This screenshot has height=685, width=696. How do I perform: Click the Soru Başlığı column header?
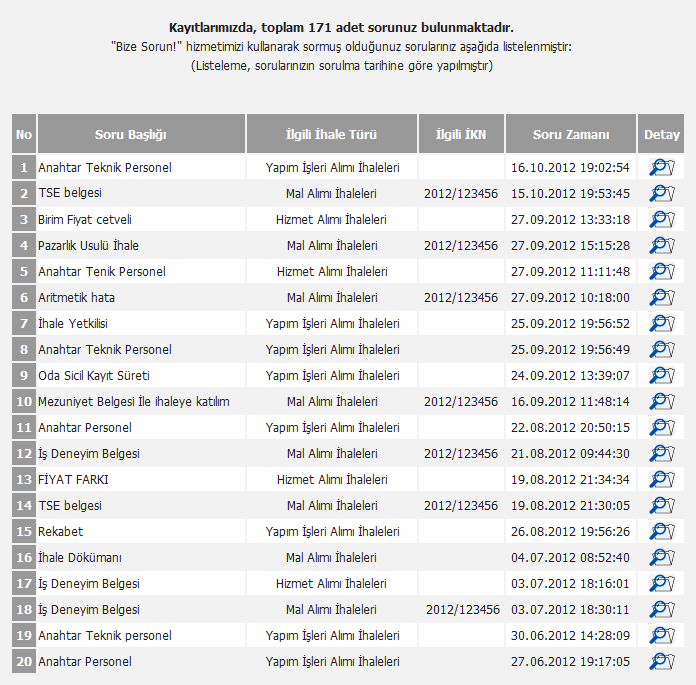click(142, 134)
